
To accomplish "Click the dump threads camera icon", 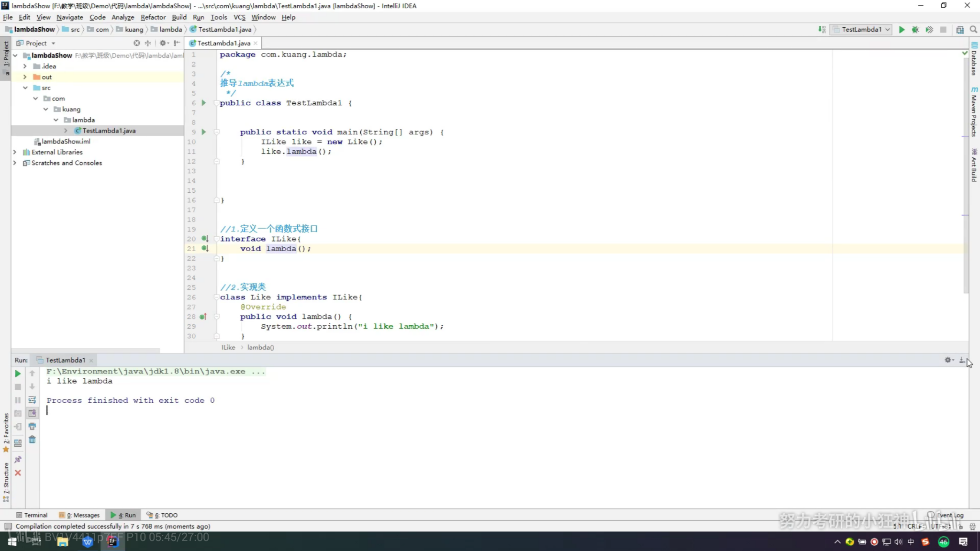I will (18, 413).
